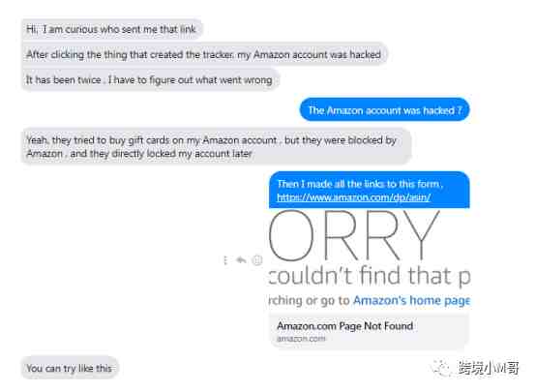Screen dimensions: 536x392
Task: Click the 'couldn't find that p' preview text
Action: 370,276
